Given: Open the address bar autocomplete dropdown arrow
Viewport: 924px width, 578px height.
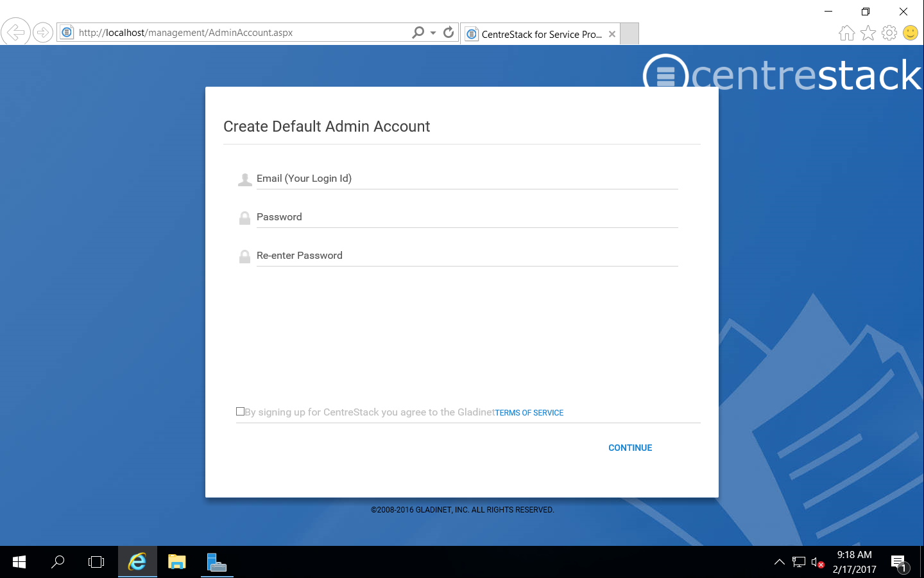Looking at the screenshot, I should [433, 33].
